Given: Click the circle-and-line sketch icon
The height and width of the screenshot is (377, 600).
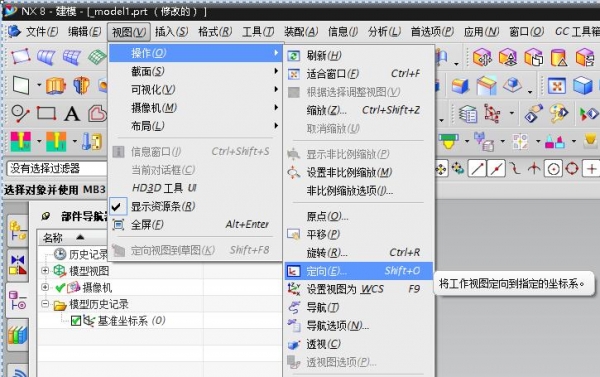Looking at the screenshot, I should [x=20, y=114].
